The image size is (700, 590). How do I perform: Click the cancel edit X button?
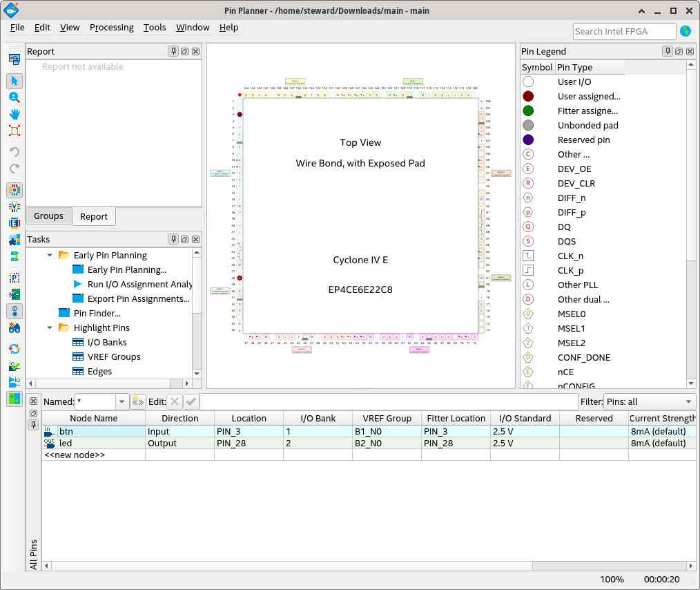point(175,401)
